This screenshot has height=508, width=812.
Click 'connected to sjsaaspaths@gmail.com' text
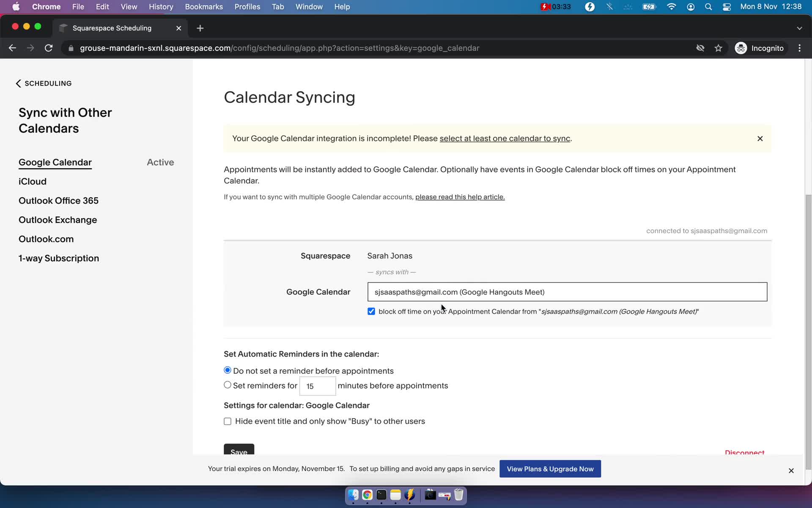coord(707,231)
